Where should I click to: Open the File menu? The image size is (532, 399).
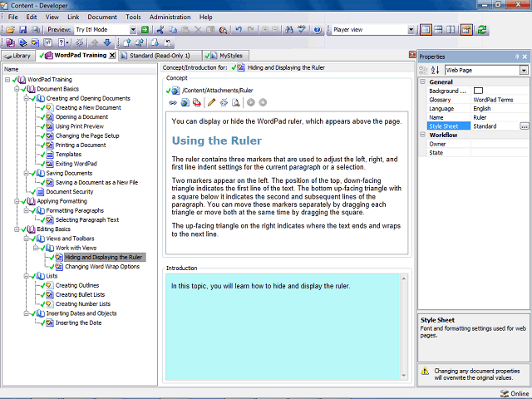click(13, 17)
